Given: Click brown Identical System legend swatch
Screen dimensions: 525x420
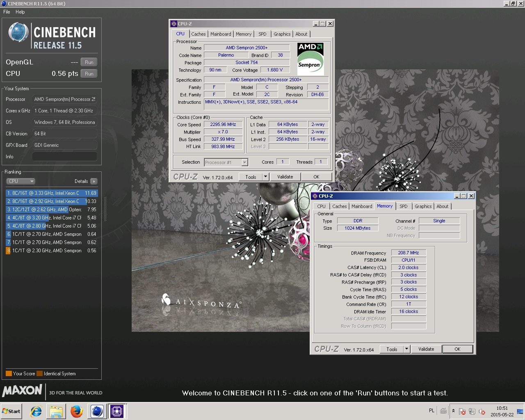Looking at the screenshot, I should coord(39,374).
